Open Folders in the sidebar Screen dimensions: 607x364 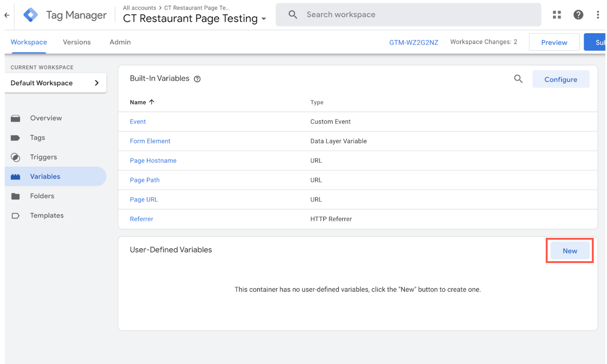tap(42, 196)
